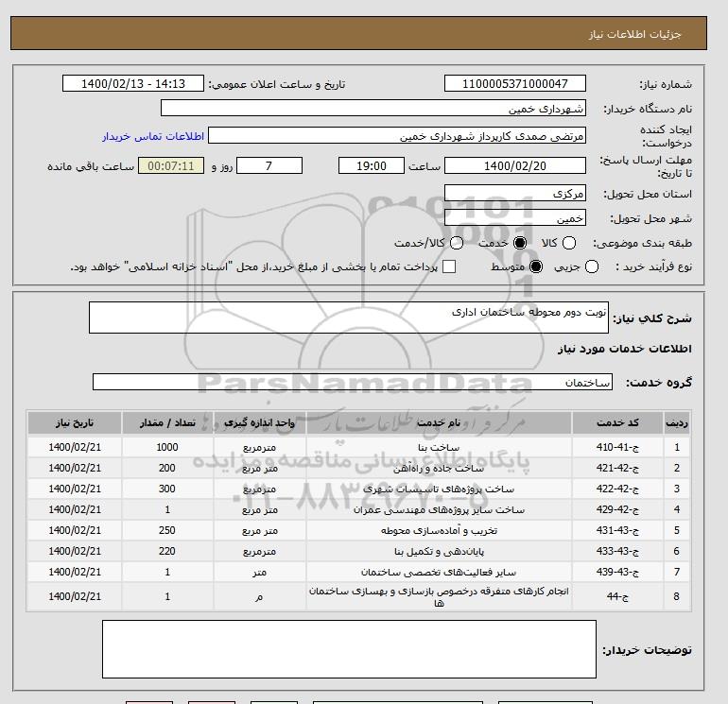Click unit cell م in row 8

click(260, 597)
